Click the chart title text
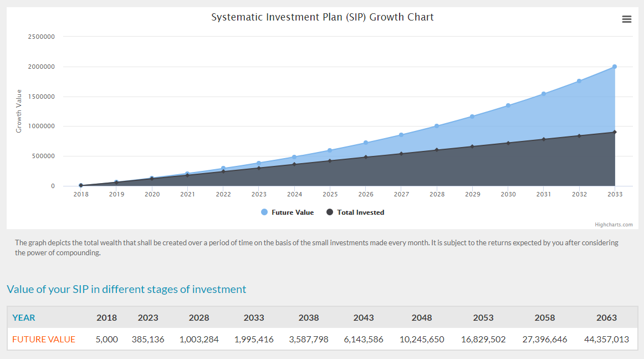Image resolution: width=644 pixels, height=359 pixels. pyautogui.click(x=322, y=17)
